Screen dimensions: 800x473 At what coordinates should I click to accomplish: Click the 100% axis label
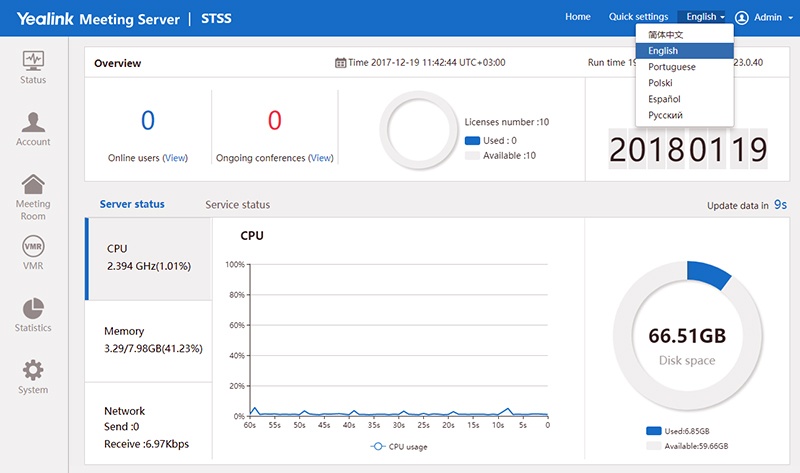pos(235,264)
